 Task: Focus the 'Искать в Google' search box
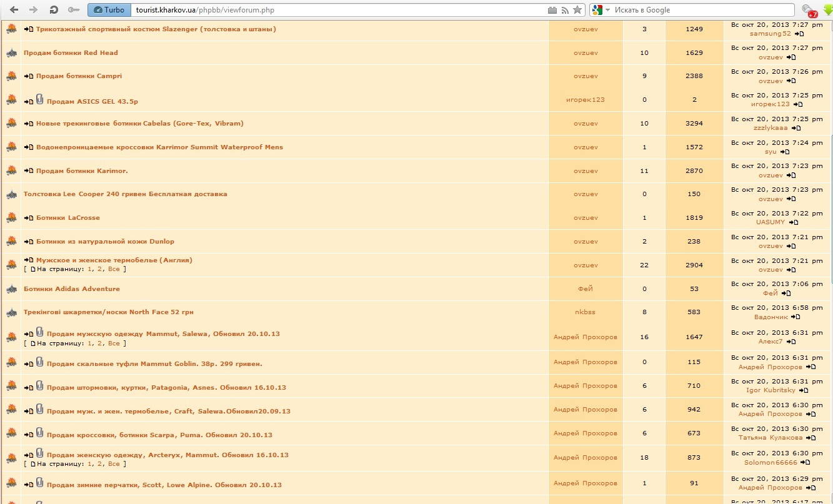700,10
